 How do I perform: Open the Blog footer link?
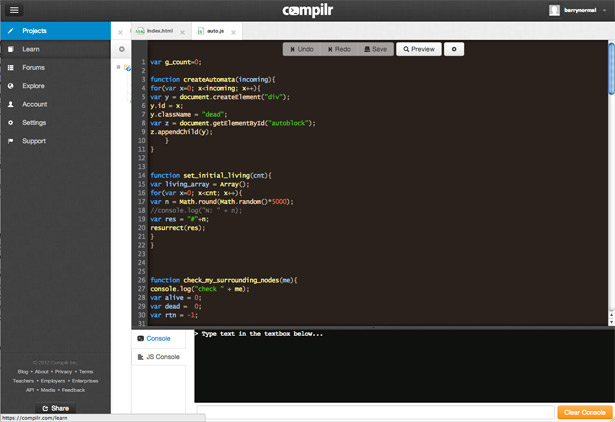23,371
